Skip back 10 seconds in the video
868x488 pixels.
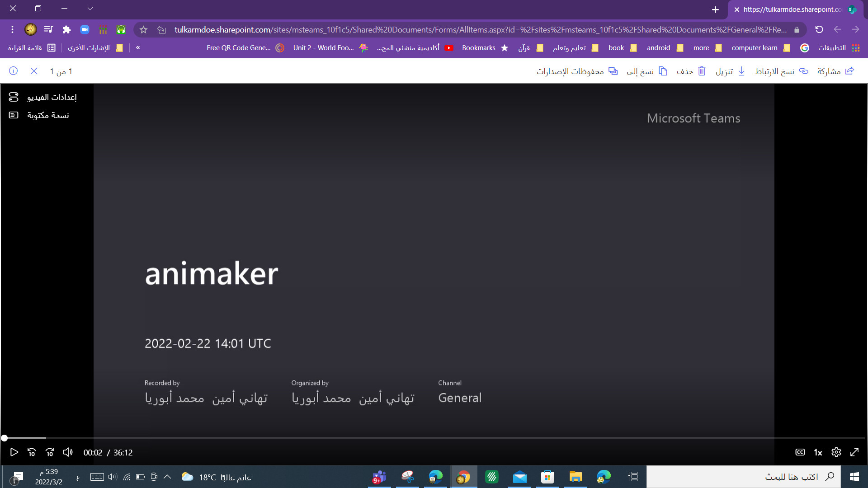(x=32, y=452)
